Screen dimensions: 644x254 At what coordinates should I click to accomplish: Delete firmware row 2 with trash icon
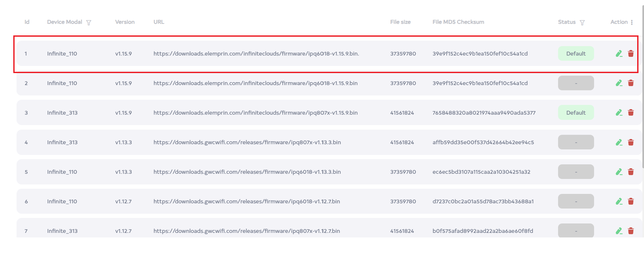[631, 83]
